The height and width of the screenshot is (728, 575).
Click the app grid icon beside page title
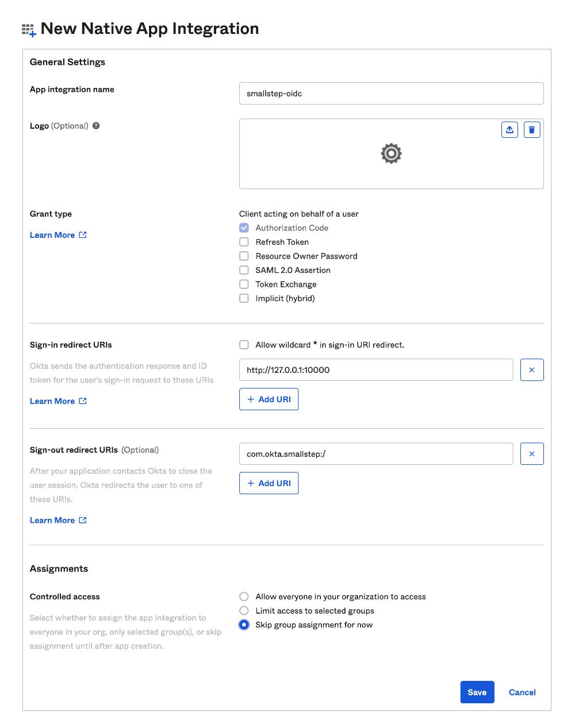tap(29, 30)
